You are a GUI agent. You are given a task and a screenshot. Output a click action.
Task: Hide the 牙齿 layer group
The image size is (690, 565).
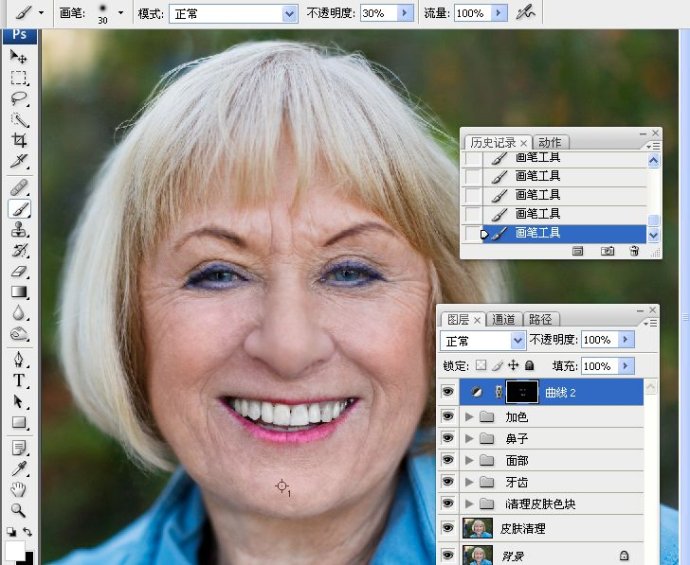(448, 481)
